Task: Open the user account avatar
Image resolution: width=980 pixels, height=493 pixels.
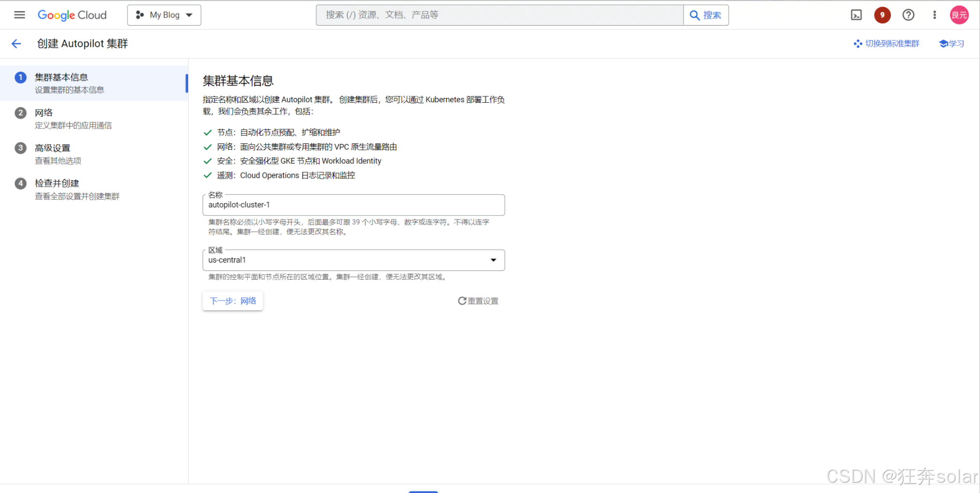Action: 959,15
